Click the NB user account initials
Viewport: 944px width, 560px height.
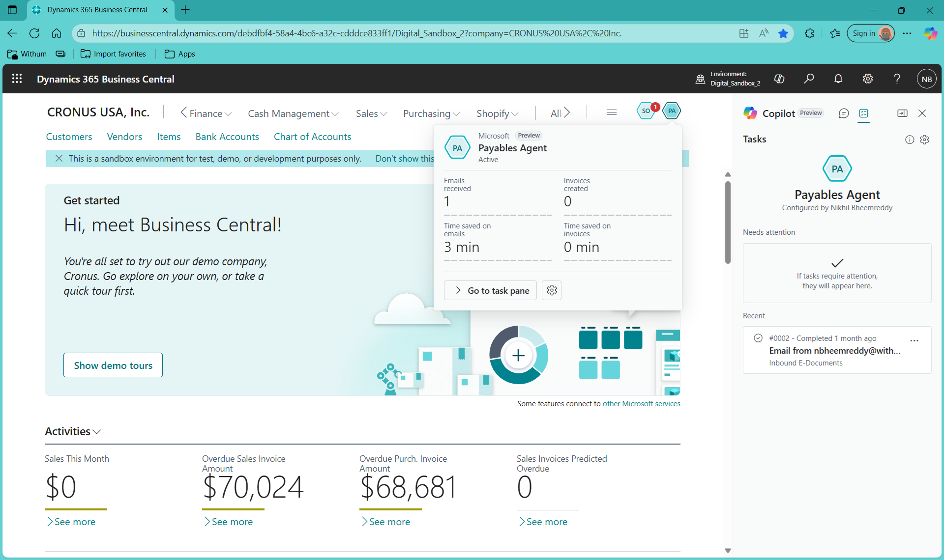[927, 79]
